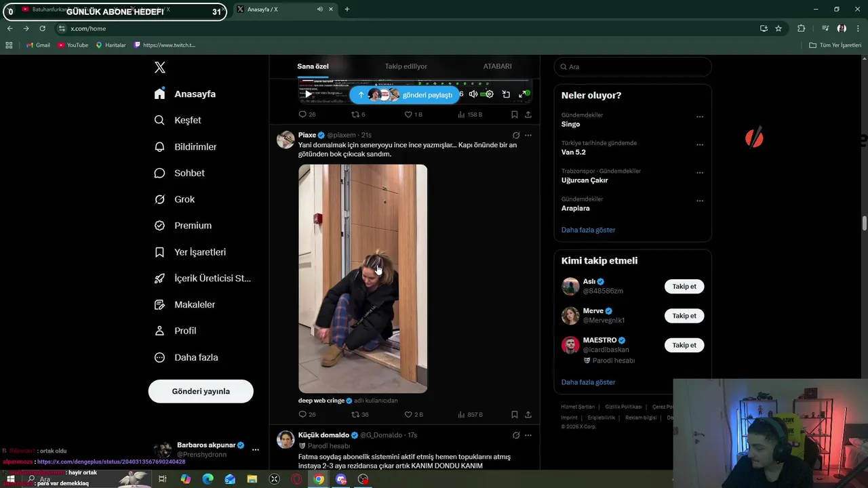Image resolution: width=868 pixels, height=488 pixels.
Task: Follow Aslı with Takip et
Action: [684, 286]
